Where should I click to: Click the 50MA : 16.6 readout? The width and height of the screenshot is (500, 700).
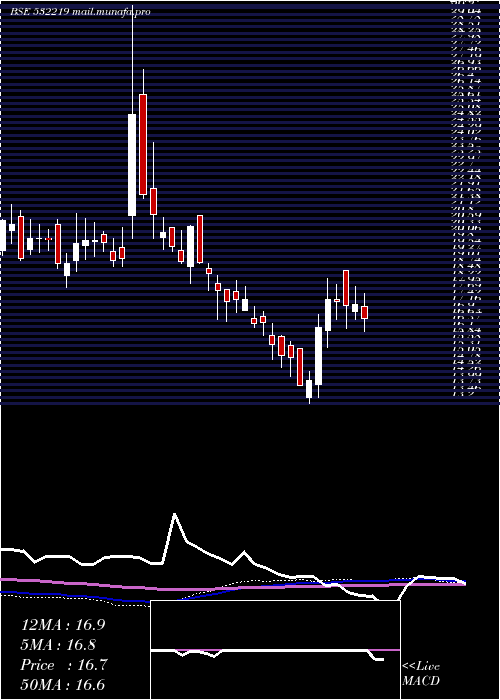pyautogui.click(x=63, y=684)
